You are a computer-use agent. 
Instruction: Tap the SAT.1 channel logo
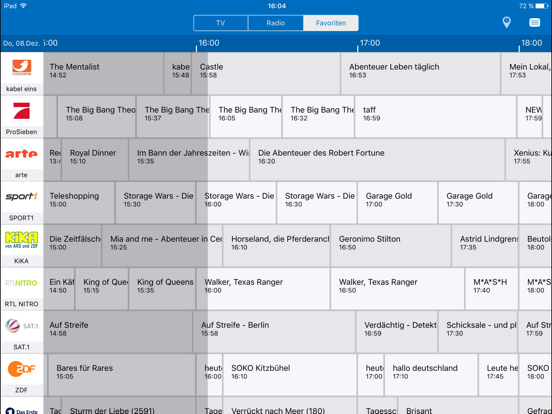(22, 326)
